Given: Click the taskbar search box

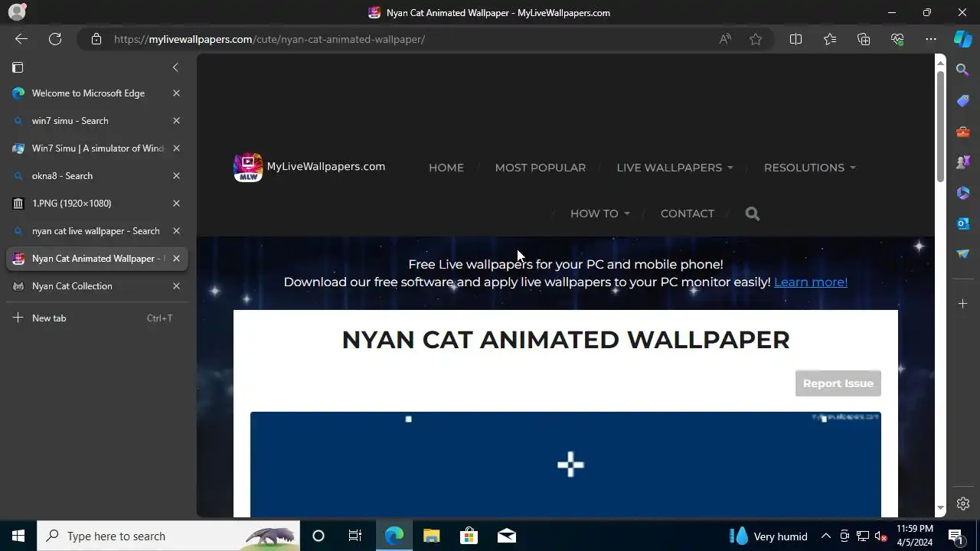Looking at the screenshot, I should click(x=168, y=536).
